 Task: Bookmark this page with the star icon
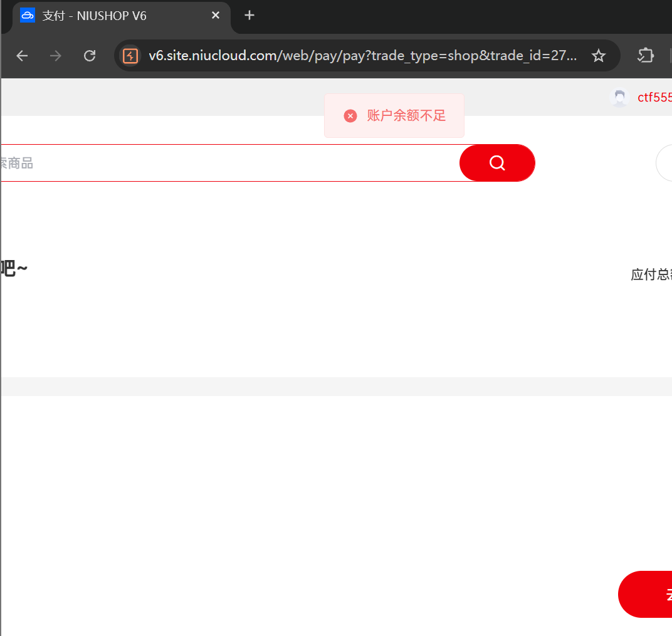coord(598,56)
